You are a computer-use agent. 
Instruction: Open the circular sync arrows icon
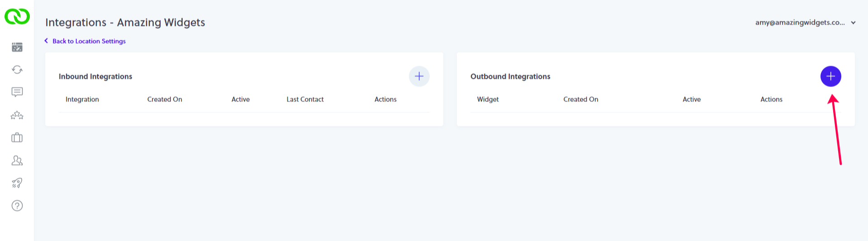(17, 70)
